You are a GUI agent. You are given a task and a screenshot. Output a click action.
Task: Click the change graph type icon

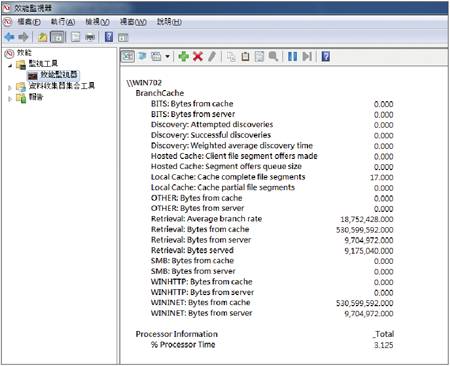pyautogui.click(x=156, y=56)
